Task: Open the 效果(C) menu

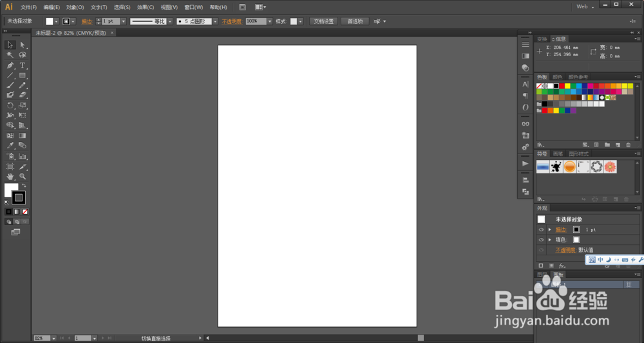Action: click(x=146, y=7)
